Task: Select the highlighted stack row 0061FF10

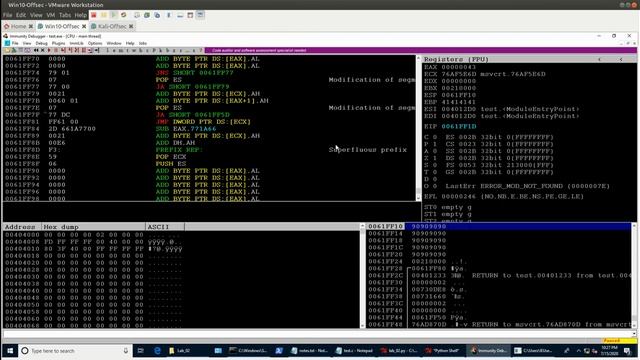Action: tap(499, 226)
